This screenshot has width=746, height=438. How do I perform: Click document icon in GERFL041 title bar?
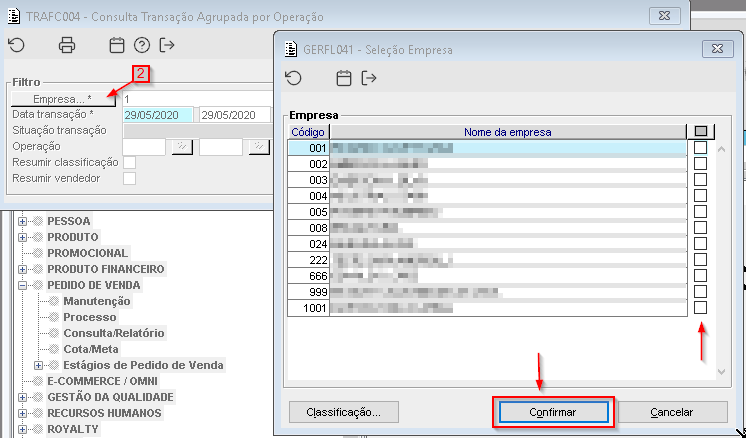291,49
